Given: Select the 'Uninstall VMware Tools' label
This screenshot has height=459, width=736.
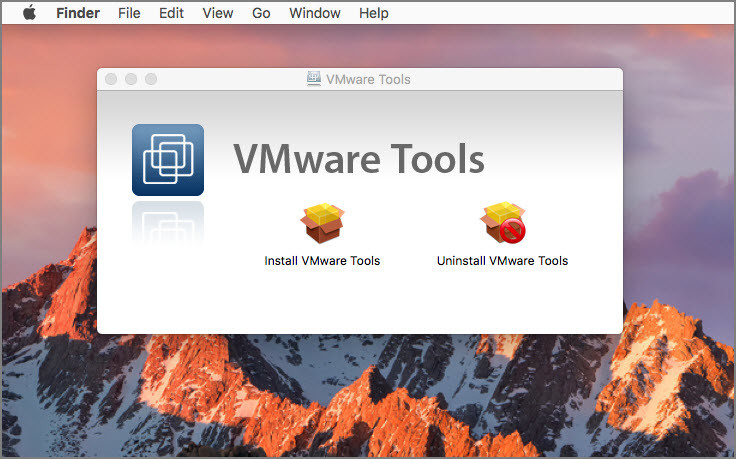Looking at the screenshot, I should point(502,261).
